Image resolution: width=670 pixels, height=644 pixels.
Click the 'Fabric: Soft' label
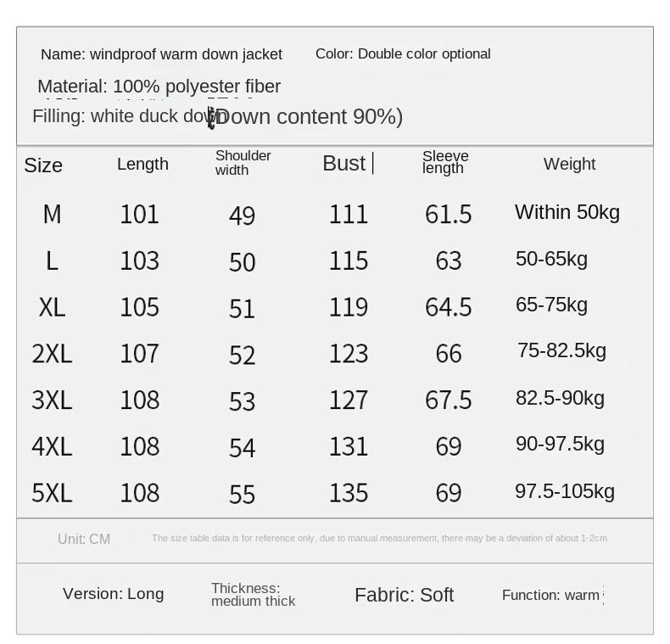click(404, 595)
